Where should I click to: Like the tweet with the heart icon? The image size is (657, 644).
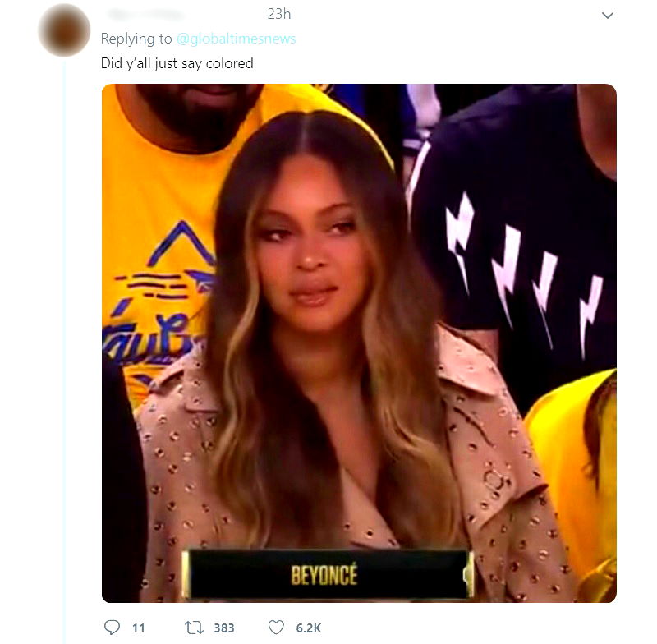pyautogui.click(x=276, y=628)
